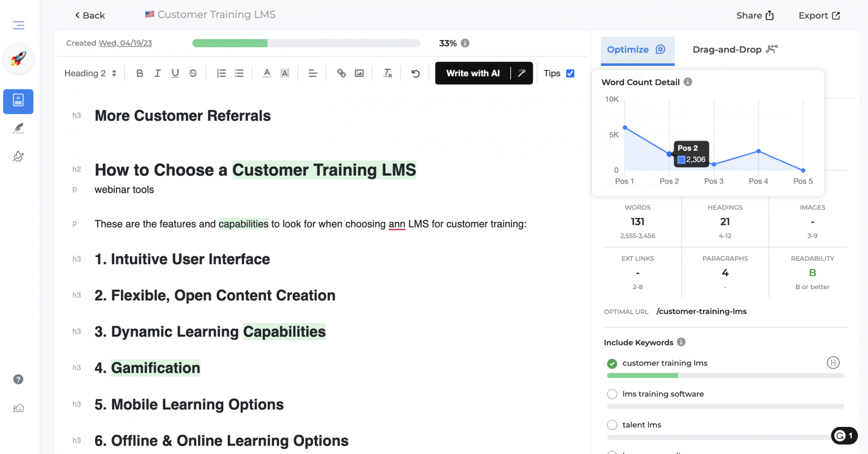This screenshot has width=868, height=454.
Task: Open the text alignment options
Action: pos(313,73)
